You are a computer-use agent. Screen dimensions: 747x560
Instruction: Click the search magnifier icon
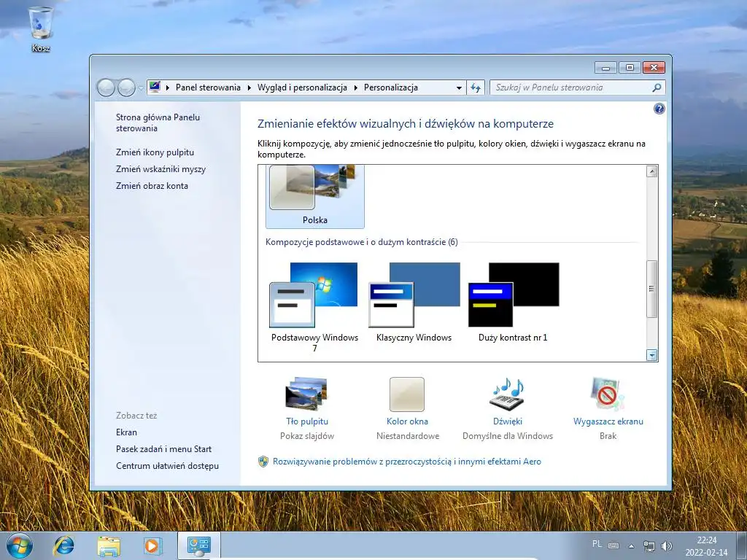[657, 87]
